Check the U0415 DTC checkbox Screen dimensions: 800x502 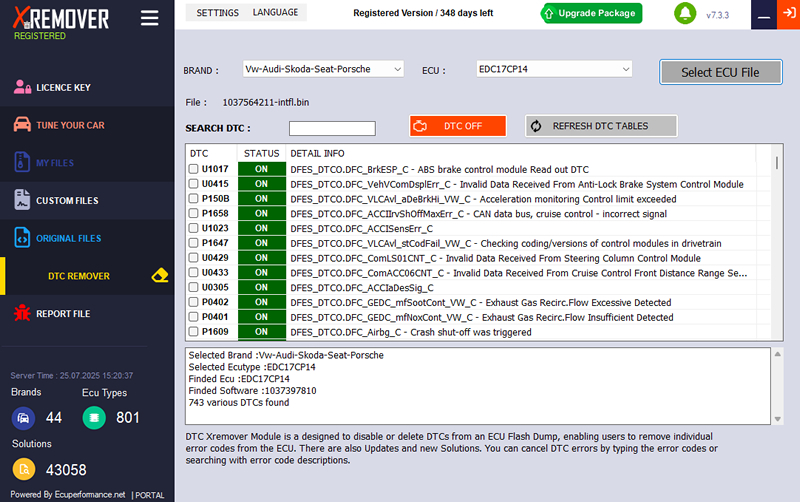[x=193, y=184]
